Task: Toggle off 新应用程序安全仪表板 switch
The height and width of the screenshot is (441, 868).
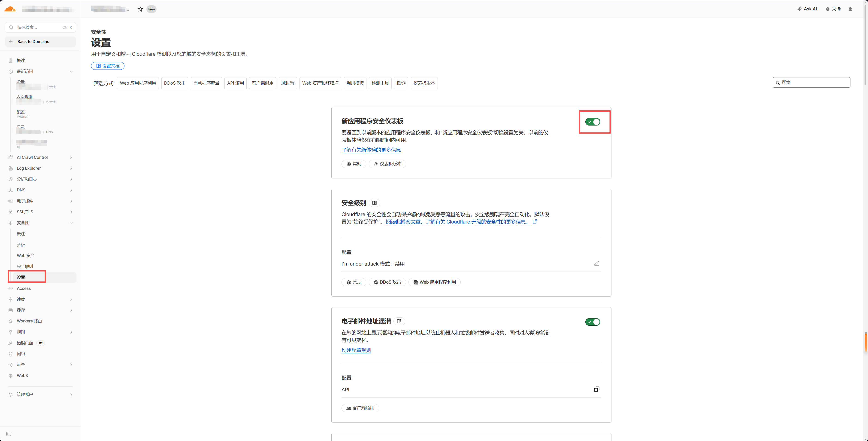Action: (x=593, y=122)
